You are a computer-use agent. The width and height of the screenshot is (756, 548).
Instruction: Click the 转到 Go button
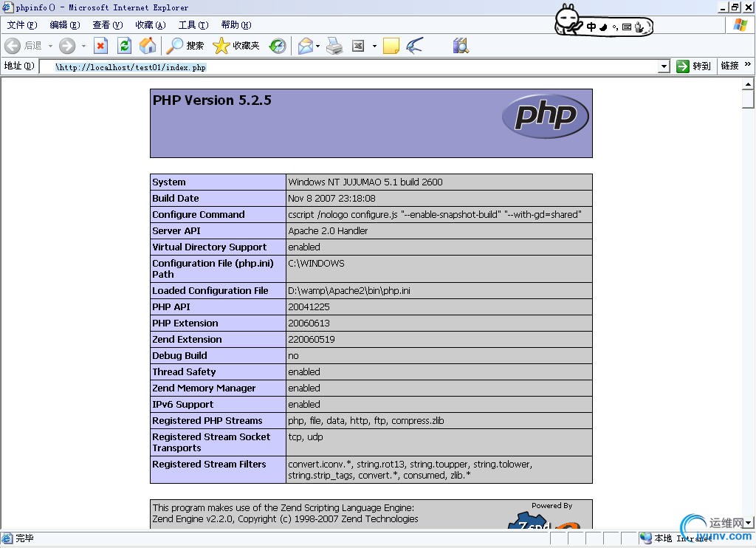(x=694, y=66)
